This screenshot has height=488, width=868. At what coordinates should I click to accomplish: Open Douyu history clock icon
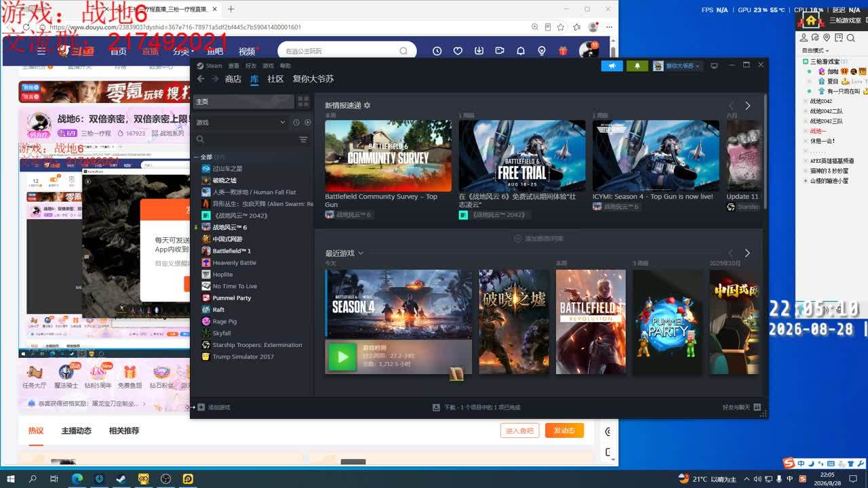pos(437,51)
